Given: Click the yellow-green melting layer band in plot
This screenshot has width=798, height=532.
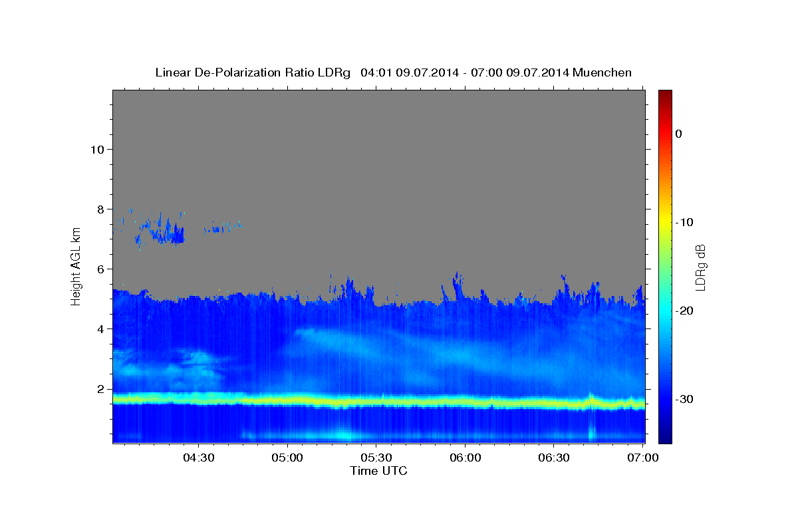Looking at the screenshot, I should tap(378, 401).
